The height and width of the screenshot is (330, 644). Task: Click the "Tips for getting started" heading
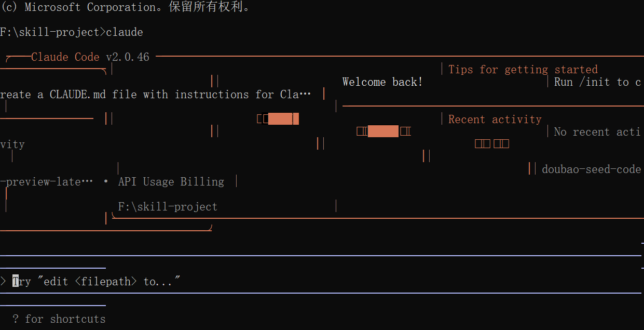(523, 70)
